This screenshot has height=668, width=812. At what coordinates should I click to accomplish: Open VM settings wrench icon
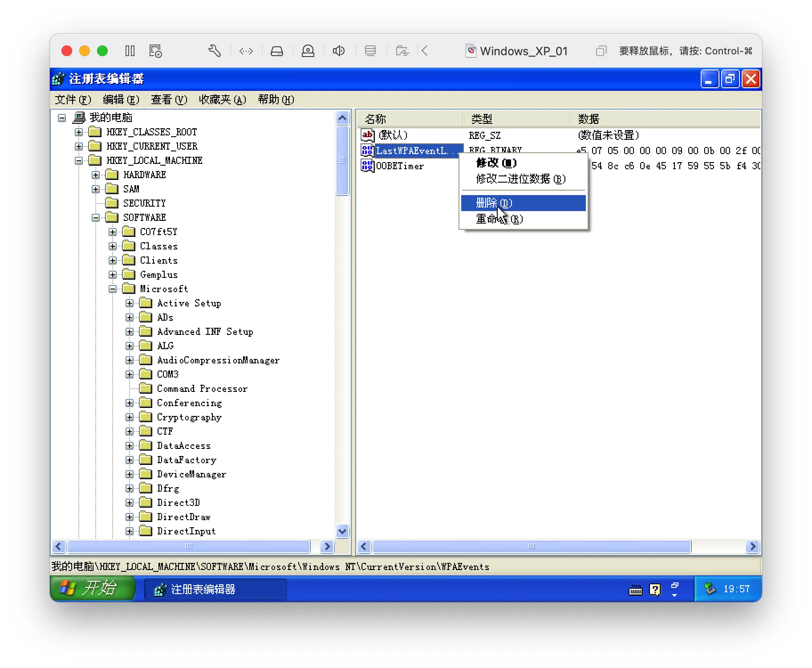click(215, 51)
